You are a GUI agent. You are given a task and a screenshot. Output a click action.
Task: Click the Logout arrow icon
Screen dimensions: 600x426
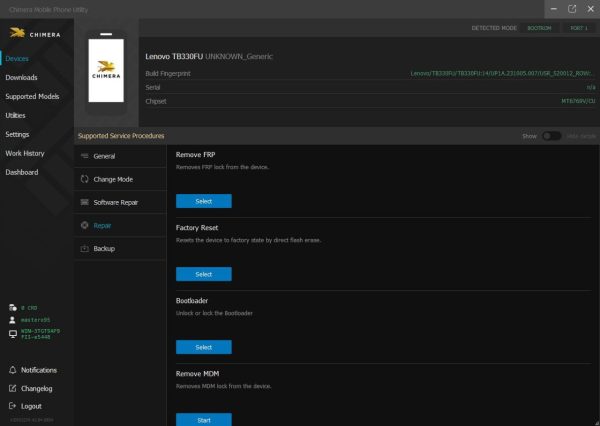(13, 406)
